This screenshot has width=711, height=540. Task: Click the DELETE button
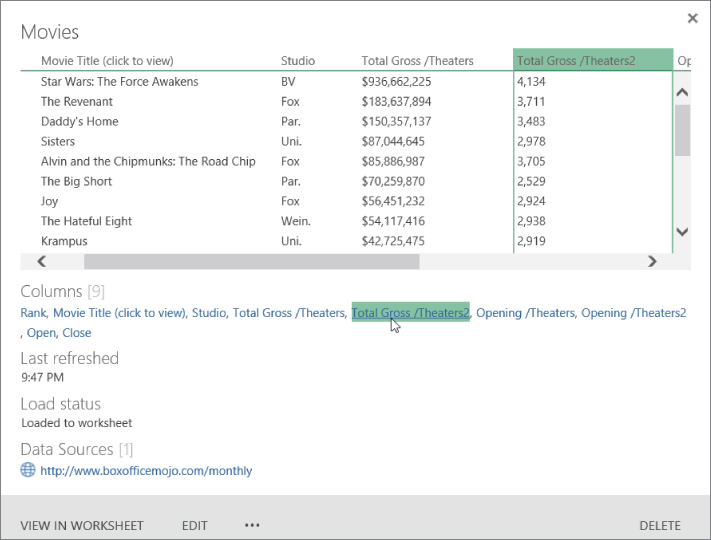(660, 525)
